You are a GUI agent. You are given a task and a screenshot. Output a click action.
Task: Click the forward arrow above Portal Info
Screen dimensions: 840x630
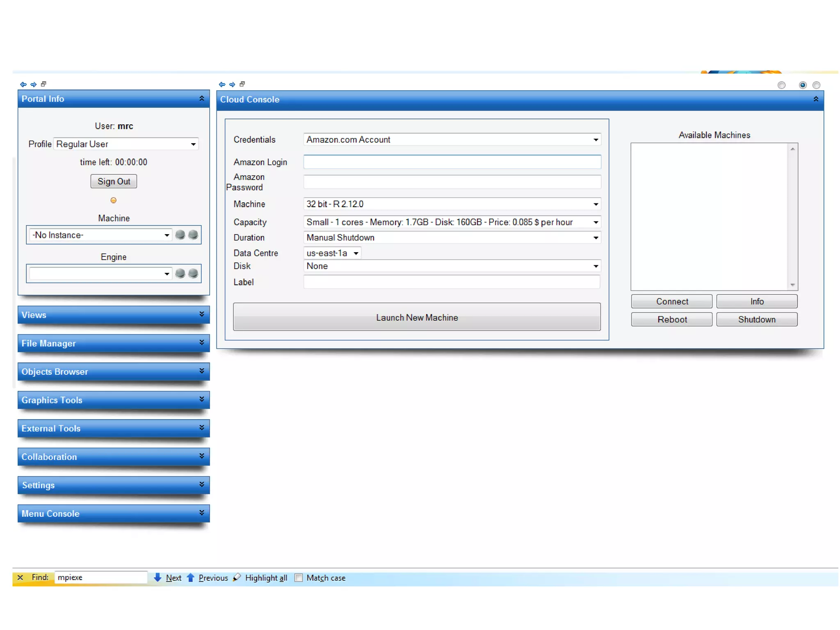point(33,84)
